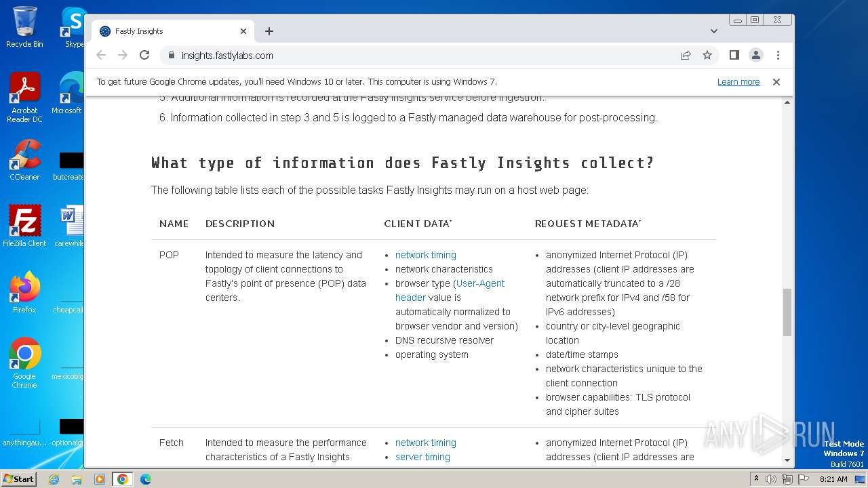The width and height of the screenshot is (868, 488).
Task: Show hidden system tray icons
Action: click(x=756, y=479)
